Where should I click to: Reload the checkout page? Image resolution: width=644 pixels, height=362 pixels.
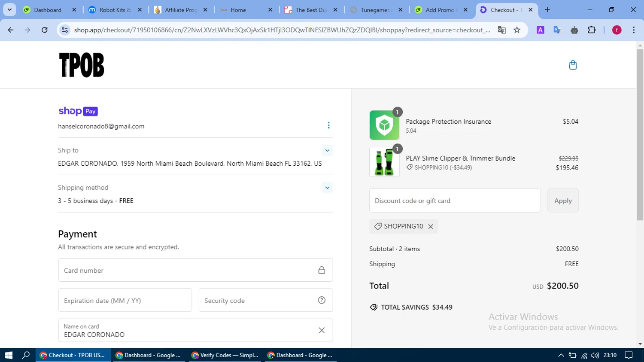45,30
